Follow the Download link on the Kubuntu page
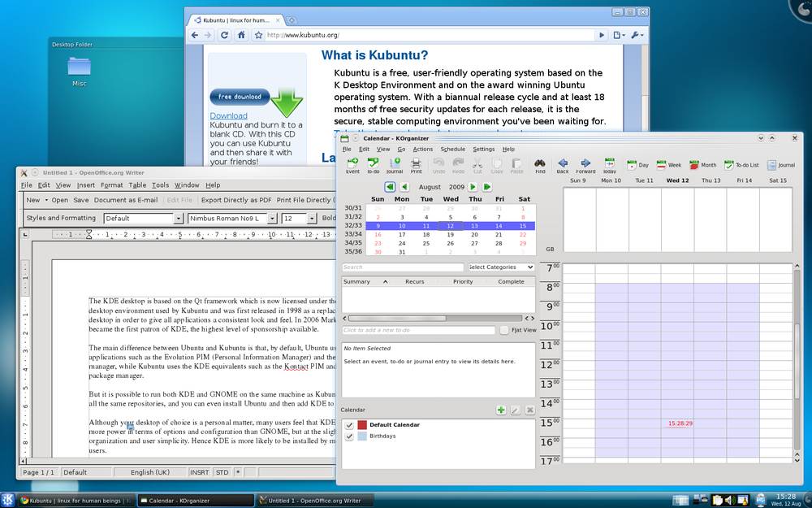 [x=228, y=115]
